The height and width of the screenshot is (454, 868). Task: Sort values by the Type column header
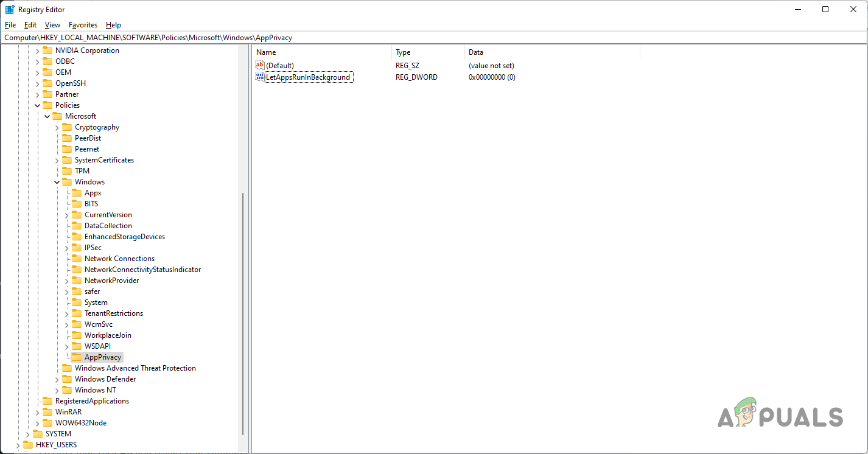tap(428, 52)
